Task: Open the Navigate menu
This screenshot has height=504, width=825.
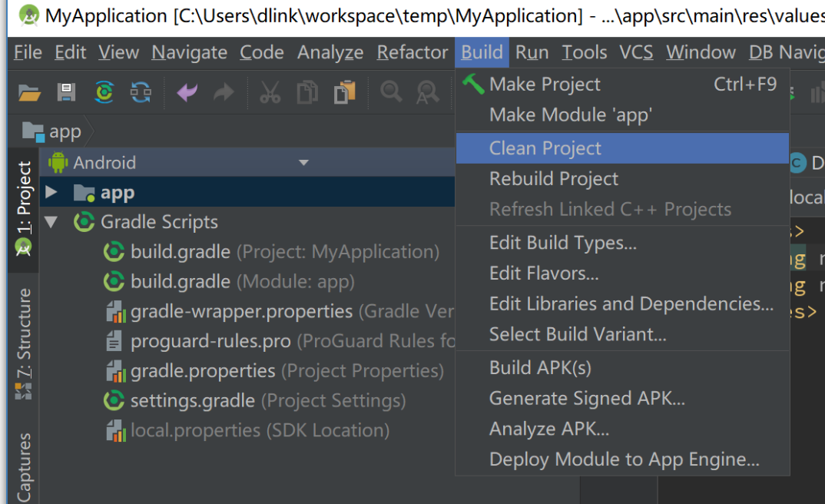Action: pyautogui.click(x=190, y=52)
